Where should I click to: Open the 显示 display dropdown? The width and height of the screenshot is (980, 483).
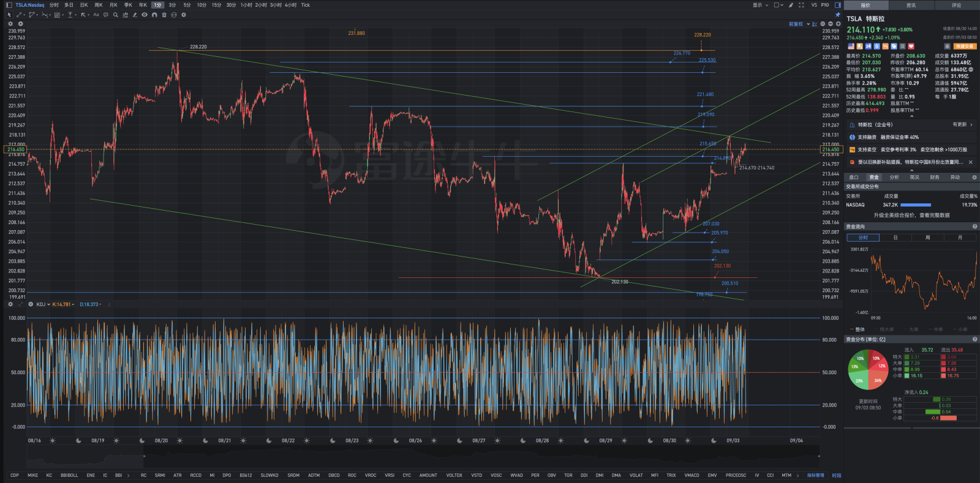click(760, 5)
